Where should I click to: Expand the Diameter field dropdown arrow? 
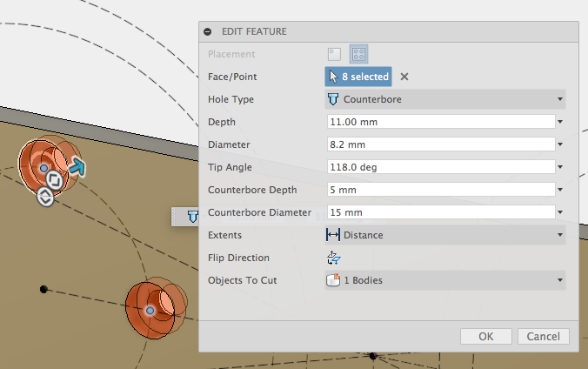(x=560, y=144)
